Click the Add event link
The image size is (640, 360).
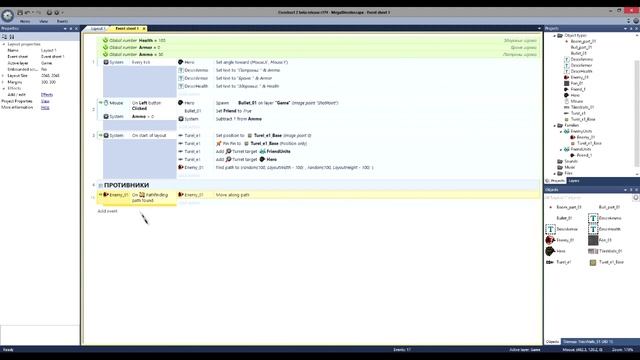click(x=107, y=211)
